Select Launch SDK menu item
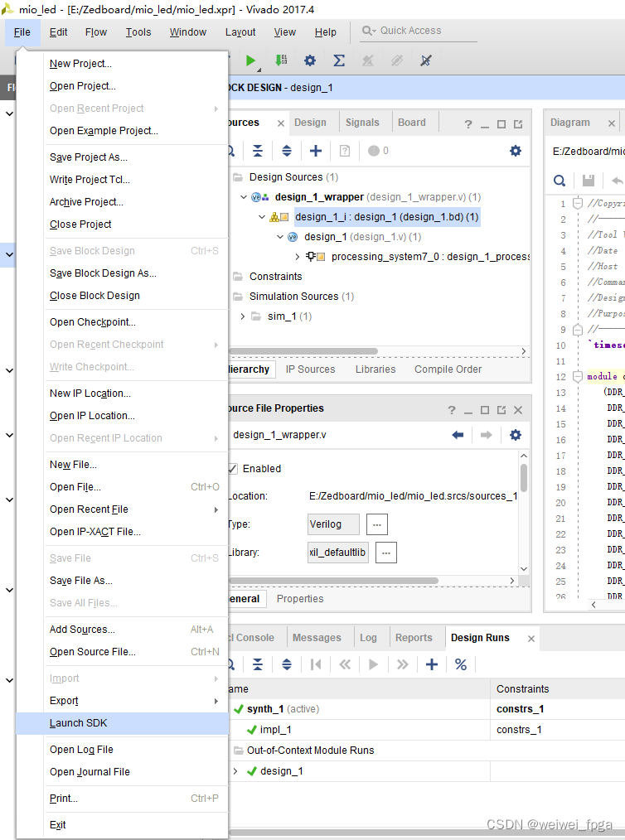The image size is (625, 840). (123, 723)
